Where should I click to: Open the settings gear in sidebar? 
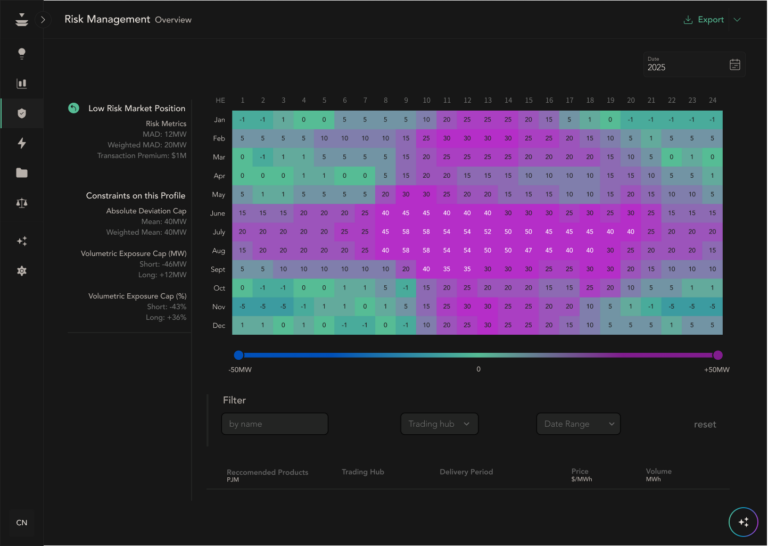(x=21, y=271)
